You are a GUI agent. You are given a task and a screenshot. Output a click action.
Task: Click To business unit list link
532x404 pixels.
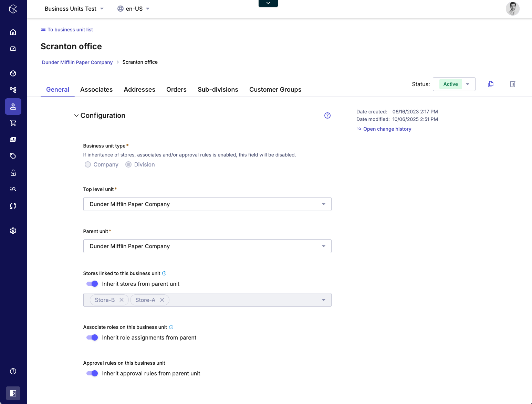70,30
